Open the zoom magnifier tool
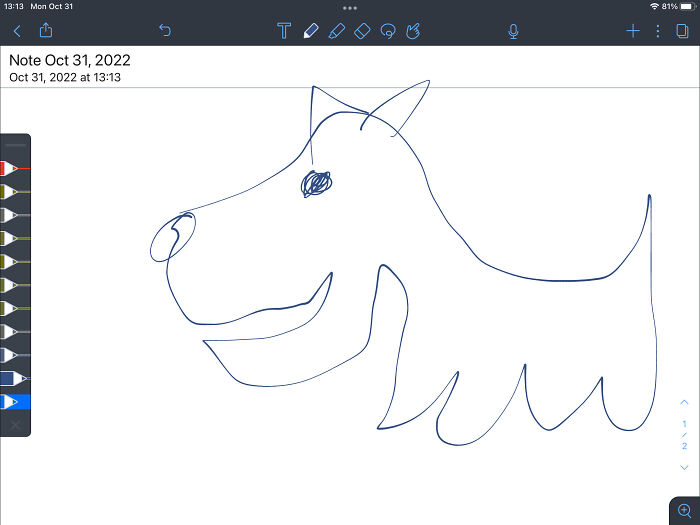Viewport: 700px width, 525px height. point(684,510)
